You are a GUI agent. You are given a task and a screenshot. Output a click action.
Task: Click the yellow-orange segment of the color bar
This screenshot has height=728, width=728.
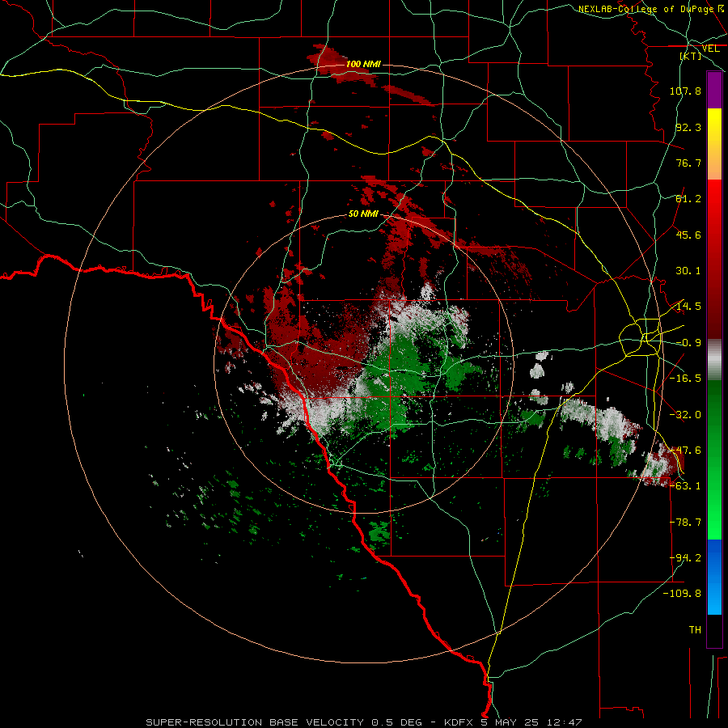pyautogui.click(x=714, y=144)
